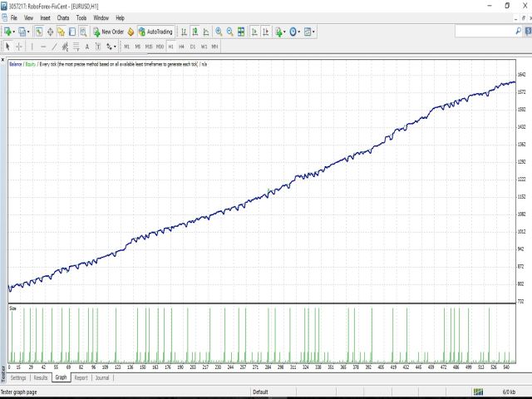Open the View menu
Image resolution: width=532 pixels, height=399 pixels.
pos(28,18)
